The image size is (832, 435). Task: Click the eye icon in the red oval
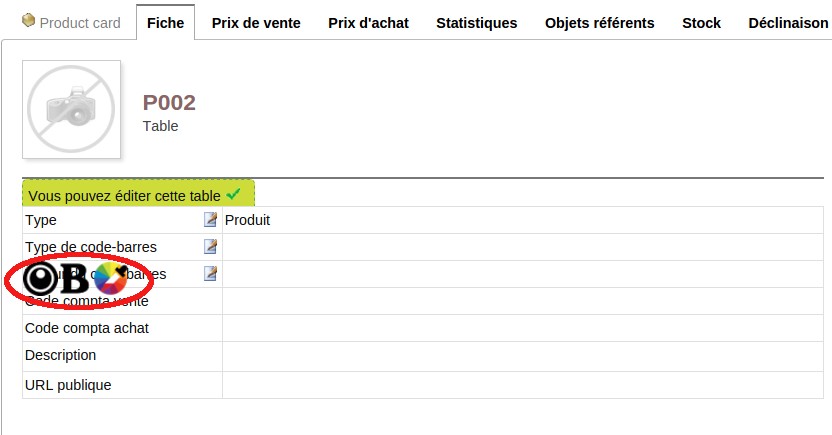tap(42, 280)
